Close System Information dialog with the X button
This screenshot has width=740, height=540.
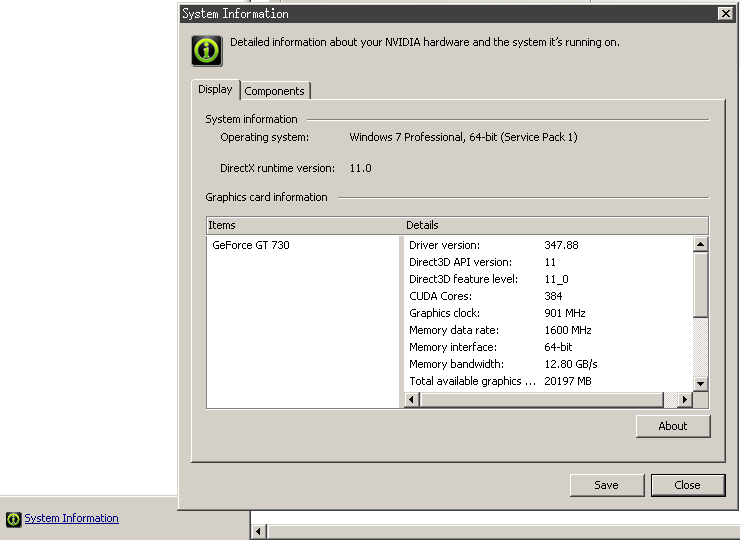(725, 14)
